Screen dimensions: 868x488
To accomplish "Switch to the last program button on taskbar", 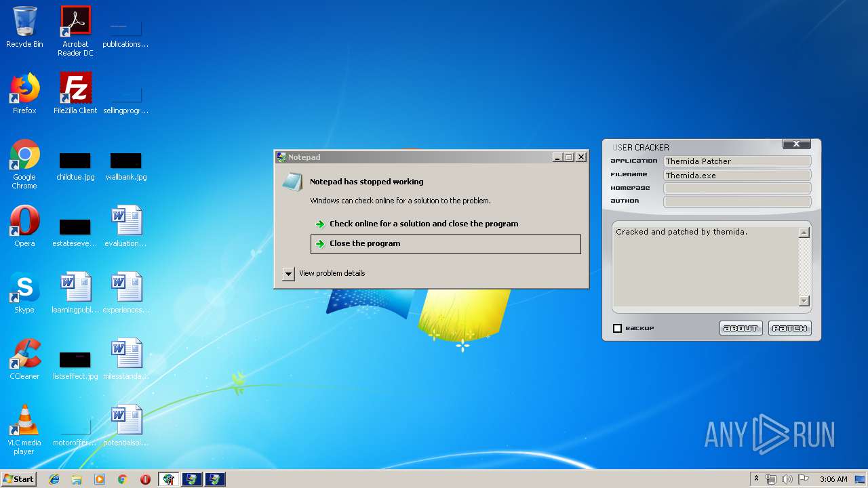I will pyautogui.click(x=215, y=479).
